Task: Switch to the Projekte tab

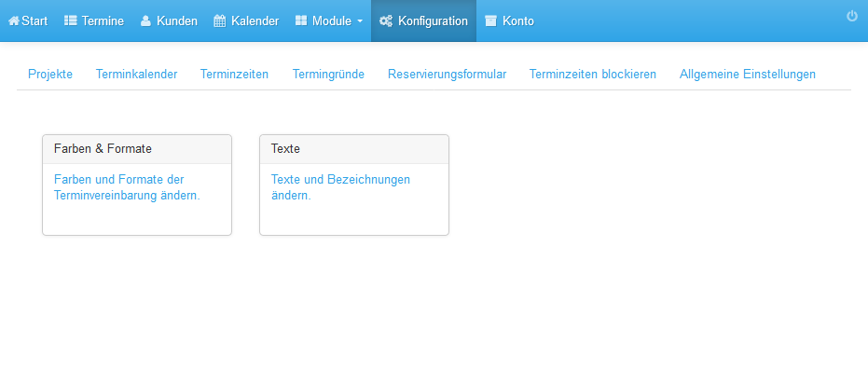Action: (x=50, y=75)
